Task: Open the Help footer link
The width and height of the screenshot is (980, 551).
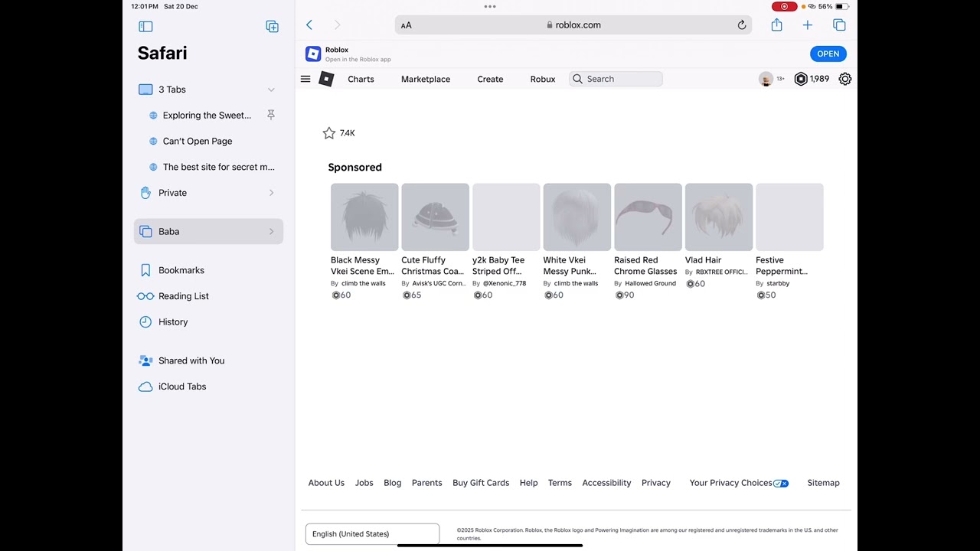Action: pyautogui.click(x=529, y=483)
